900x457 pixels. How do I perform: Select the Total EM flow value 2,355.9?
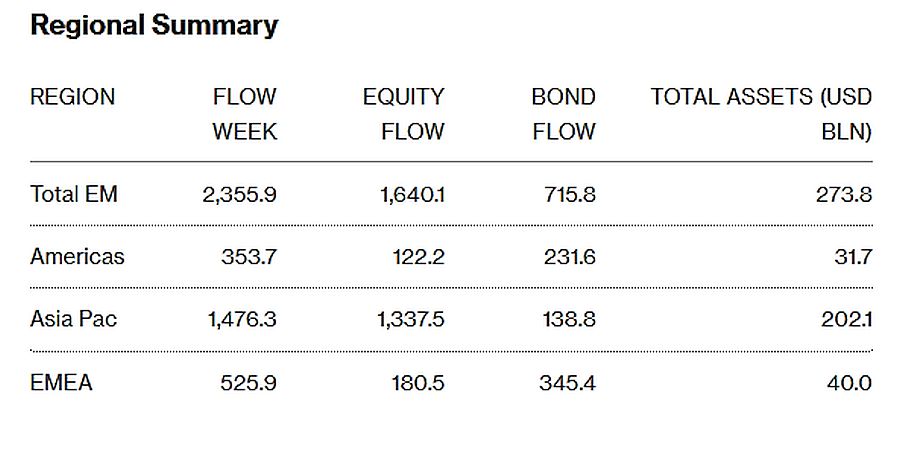tap(239, 195)
